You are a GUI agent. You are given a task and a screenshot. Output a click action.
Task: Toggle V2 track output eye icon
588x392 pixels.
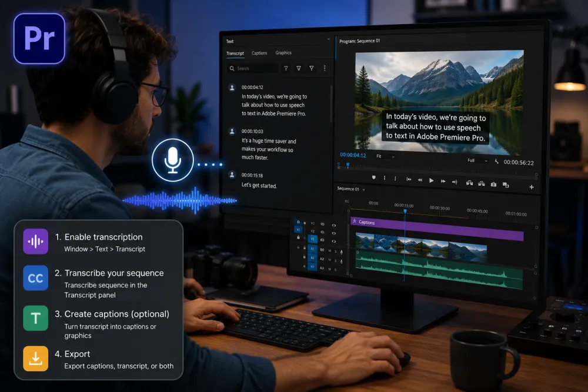[x=334, y=233]
